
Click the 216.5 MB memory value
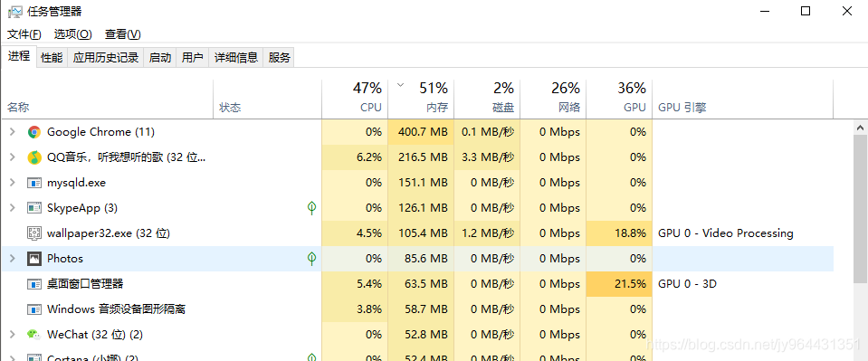point(423,157)
